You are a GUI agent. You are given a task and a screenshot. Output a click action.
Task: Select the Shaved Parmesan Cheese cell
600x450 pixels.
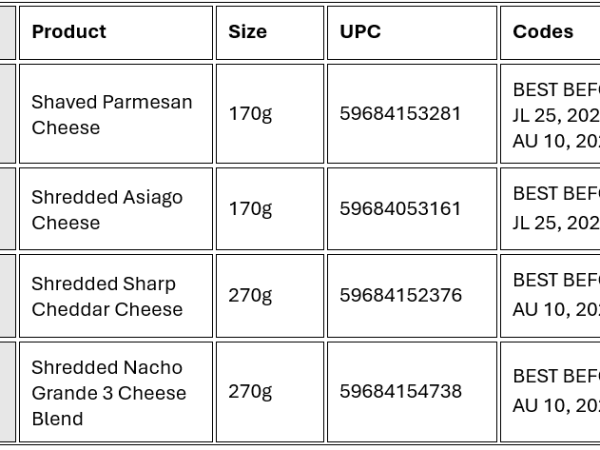coord(112,114)
